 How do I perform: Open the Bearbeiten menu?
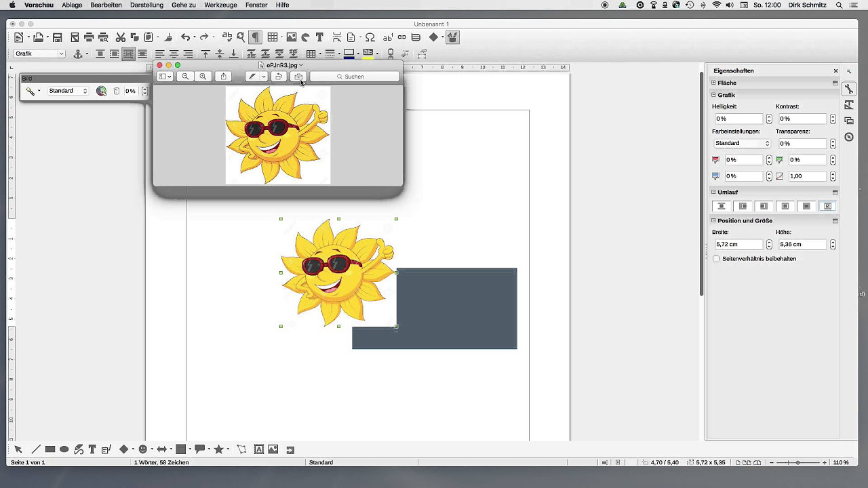106,5
